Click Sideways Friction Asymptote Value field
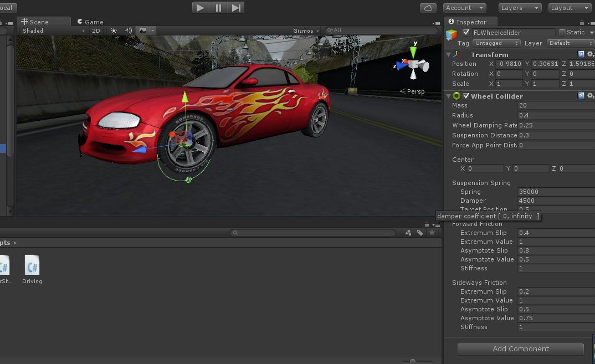The height and width of the screenshot is (364, 595). (x=556, y=318)
